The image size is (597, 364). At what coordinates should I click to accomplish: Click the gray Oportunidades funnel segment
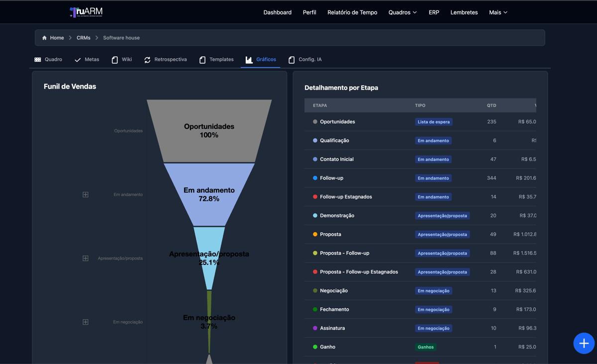pos(209,131)
